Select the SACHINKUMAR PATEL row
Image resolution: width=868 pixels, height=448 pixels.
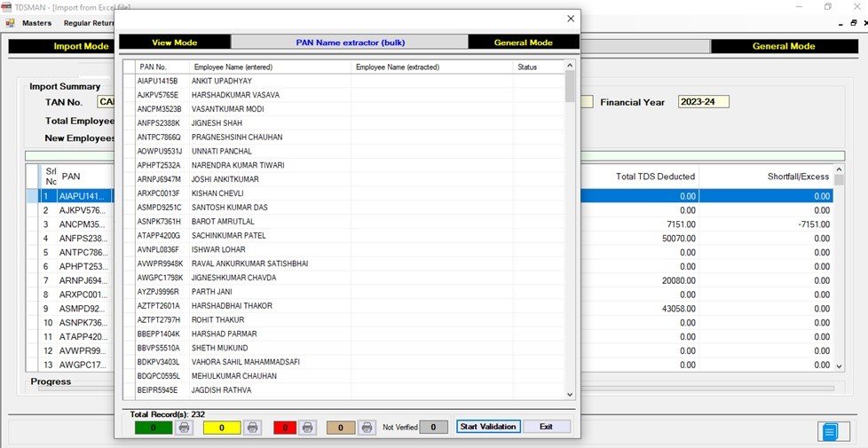[343, 236]
